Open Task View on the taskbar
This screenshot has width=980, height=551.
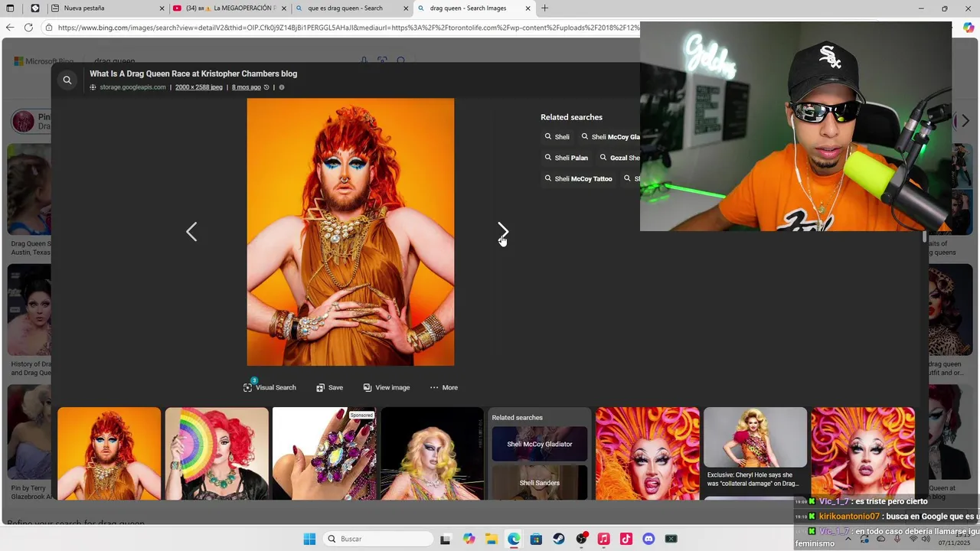point(446,539)
